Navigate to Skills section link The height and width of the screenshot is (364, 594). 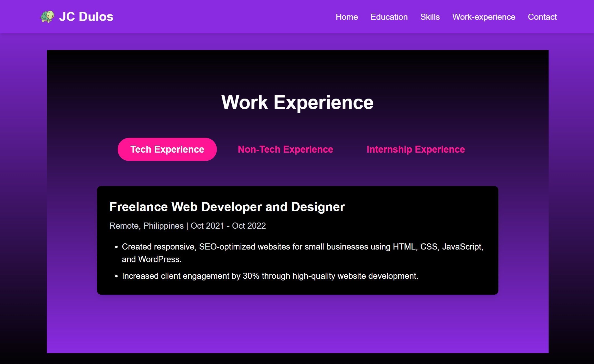(x=430, y=17)
